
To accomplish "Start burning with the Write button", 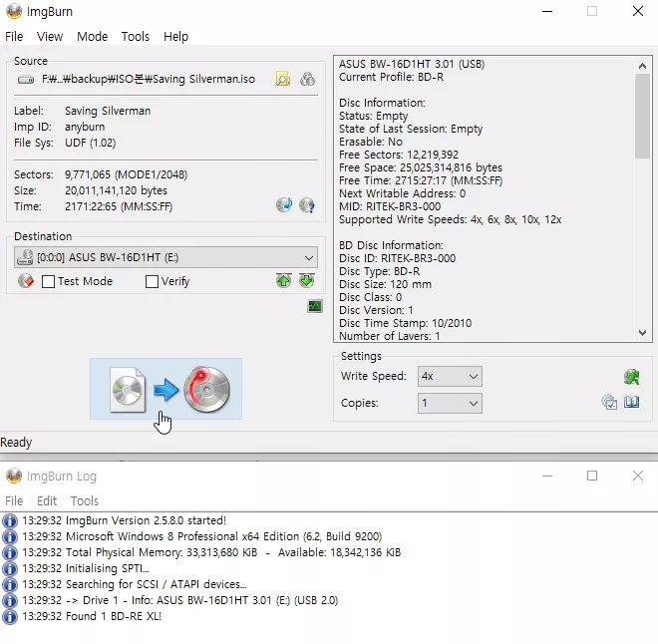I will point(165,389).
